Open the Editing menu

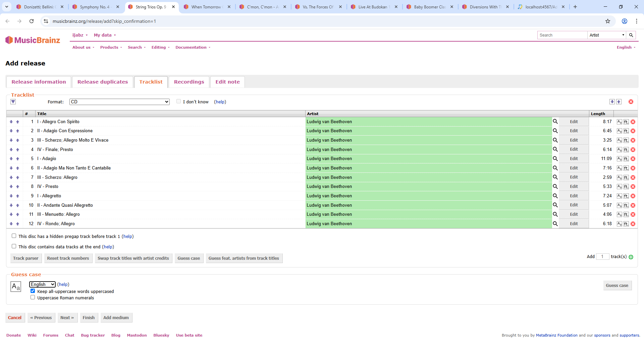160,47
